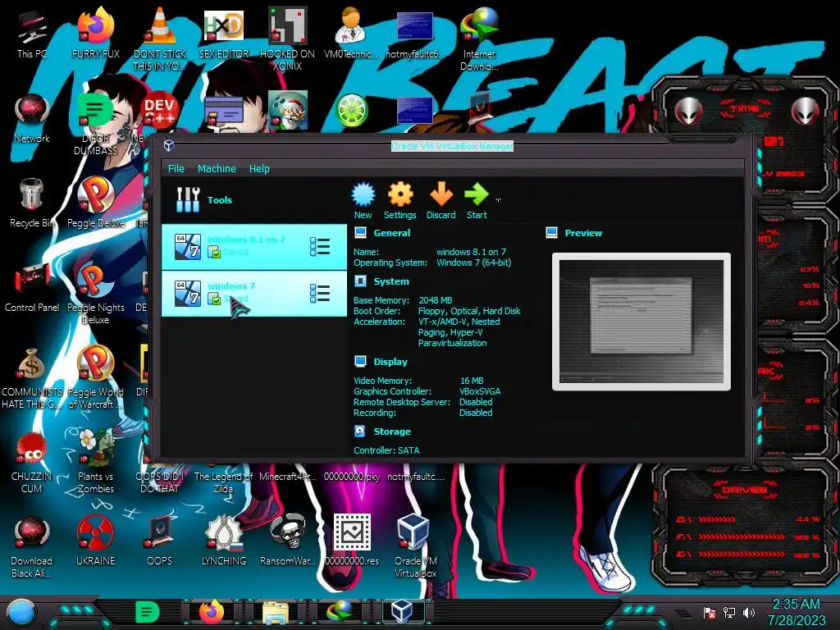Click the VirtualBox taskbar button
This screenshot has height=630, width=840.
click(402, 611)
